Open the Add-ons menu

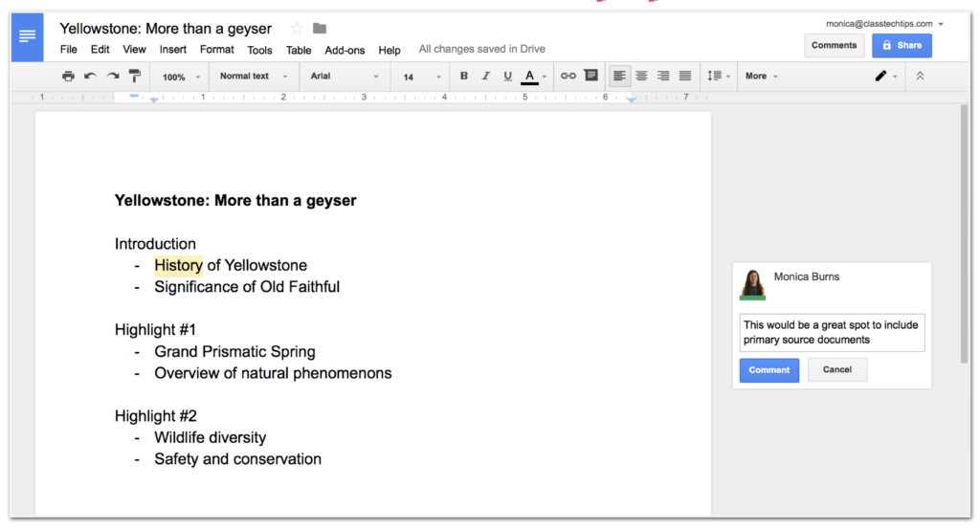pos(345,50)
